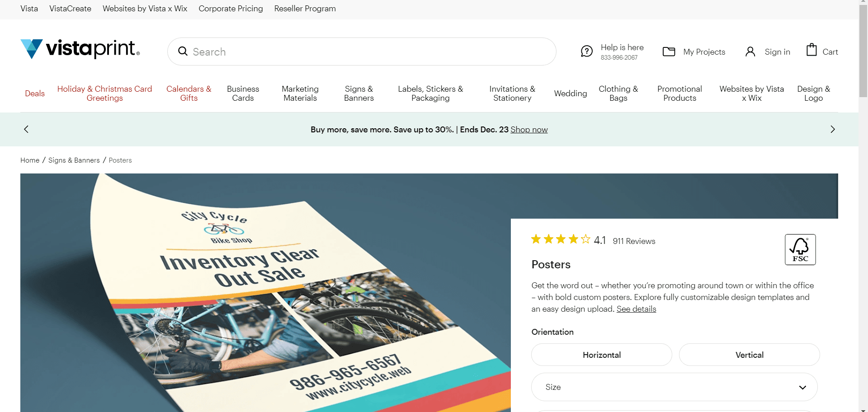Open Invitations & Stationery menu
868x412 pixels.
click(x=512, y=94)
